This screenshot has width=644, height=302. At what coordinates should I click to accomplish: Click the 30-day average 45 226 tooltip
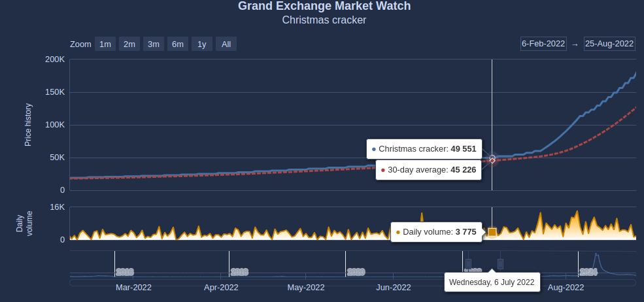429,170
